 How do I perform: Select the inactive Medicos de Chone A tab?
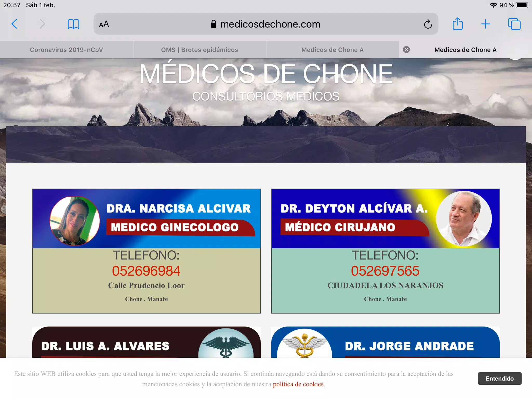(332, 50)
